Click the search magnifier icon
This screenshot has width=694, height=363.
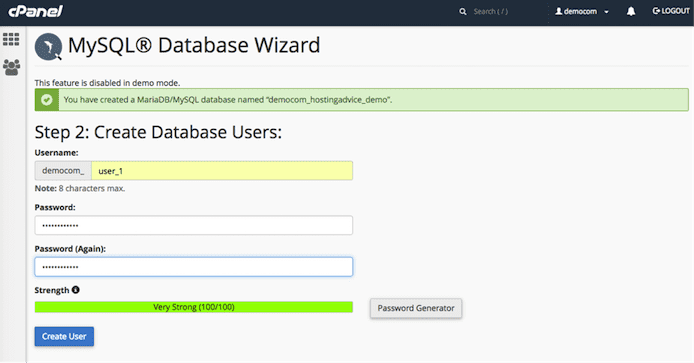point(463,12)
